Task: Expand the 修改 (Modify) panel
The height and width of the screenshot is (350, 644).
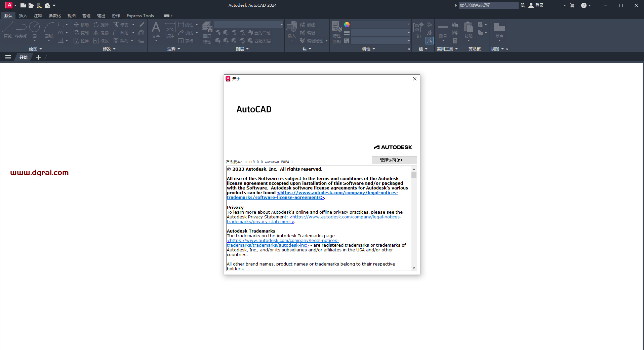Action: pyautogui.click(x=109, y=49)
